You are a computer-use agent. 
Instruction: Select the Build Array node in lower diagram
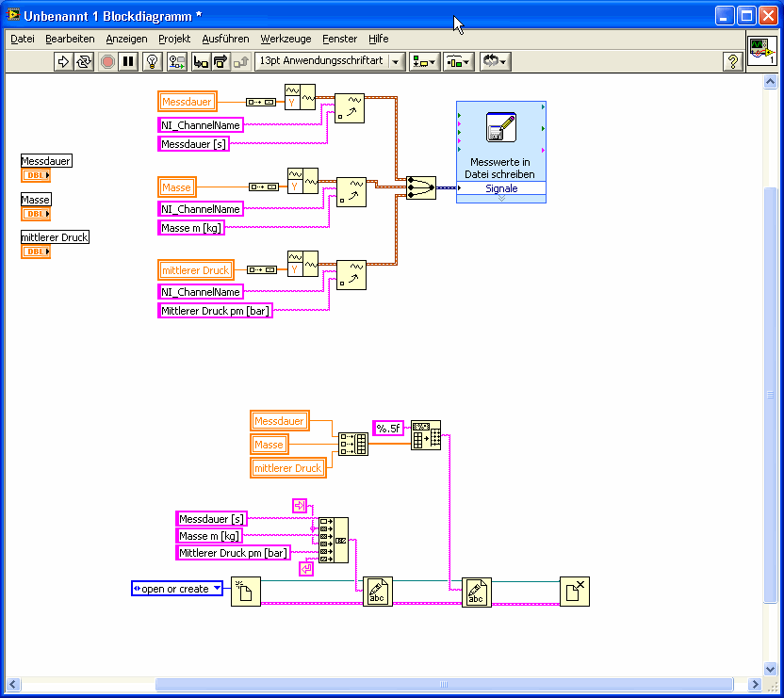point(353,444)
